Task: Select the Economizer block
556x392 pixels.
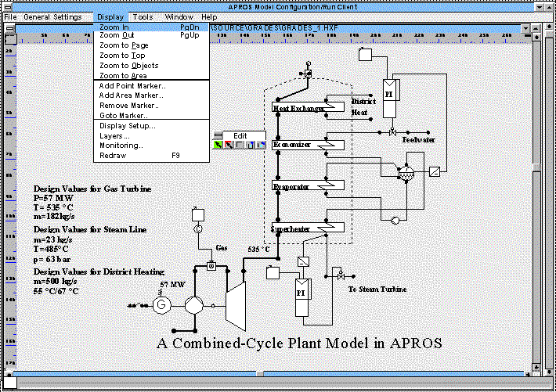Action: tap(308, 145)
